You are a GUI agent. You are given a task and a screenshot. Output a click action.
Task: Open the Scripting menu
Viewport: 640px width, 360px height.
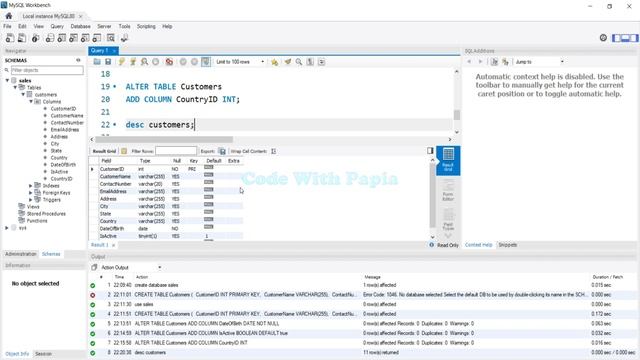tap(146, 26)
